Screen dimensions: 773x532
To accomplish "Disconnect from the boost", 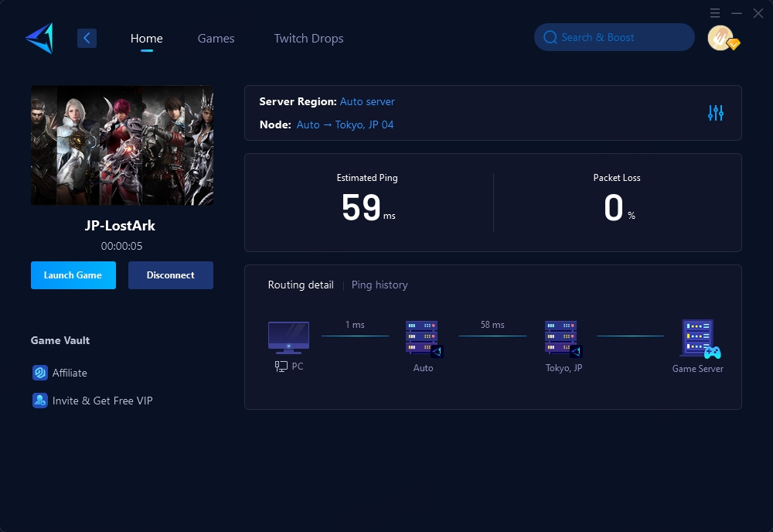I will pos(171,275).
